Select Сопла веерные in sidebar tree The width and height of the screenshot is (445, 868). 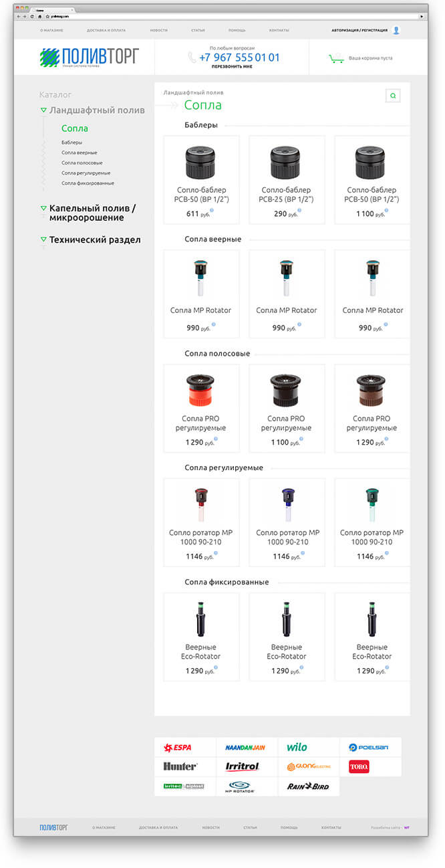point(79,152)
